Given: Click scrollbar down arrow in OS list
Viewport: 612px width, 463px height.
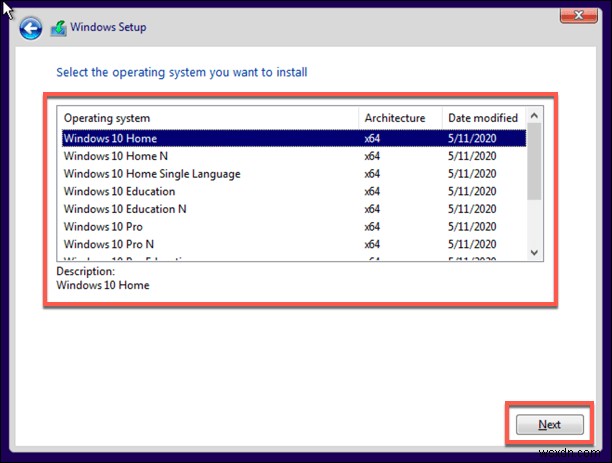Looking at the screenshot, I should (534, 253).
